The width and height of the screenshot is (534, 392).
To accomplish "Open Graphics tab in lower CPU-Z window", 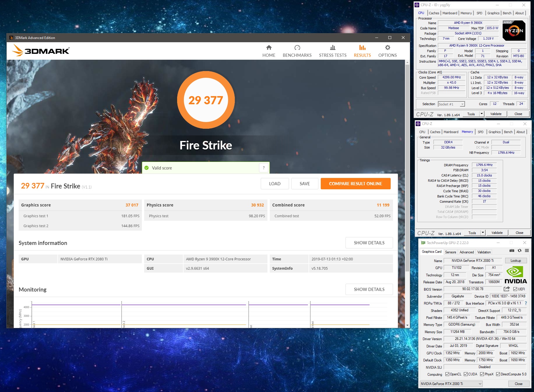I will tap(494, 132).
